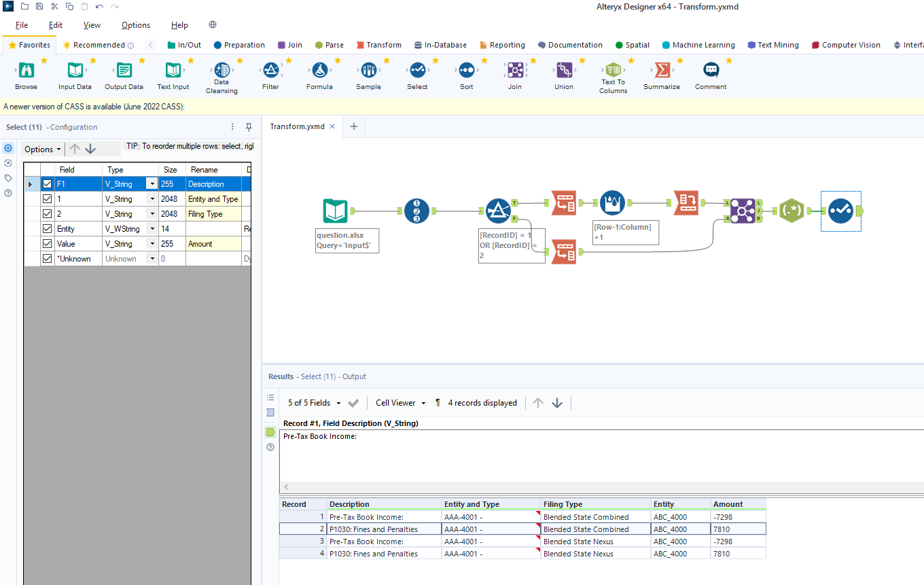Viewport: 924px width, 585px height.
Task: Open the Type dropdown for field F1
Action: (152, 183)
